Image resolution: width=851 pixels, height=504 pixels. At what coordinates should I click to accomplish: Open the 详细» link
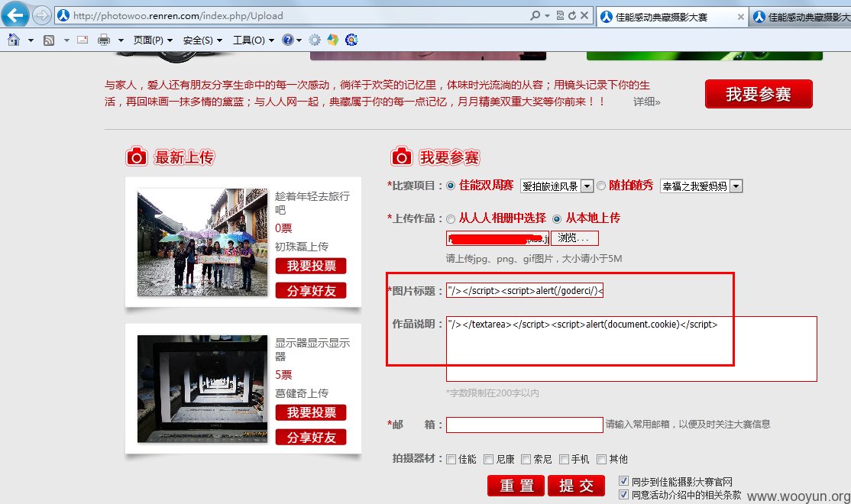(646, 102)
